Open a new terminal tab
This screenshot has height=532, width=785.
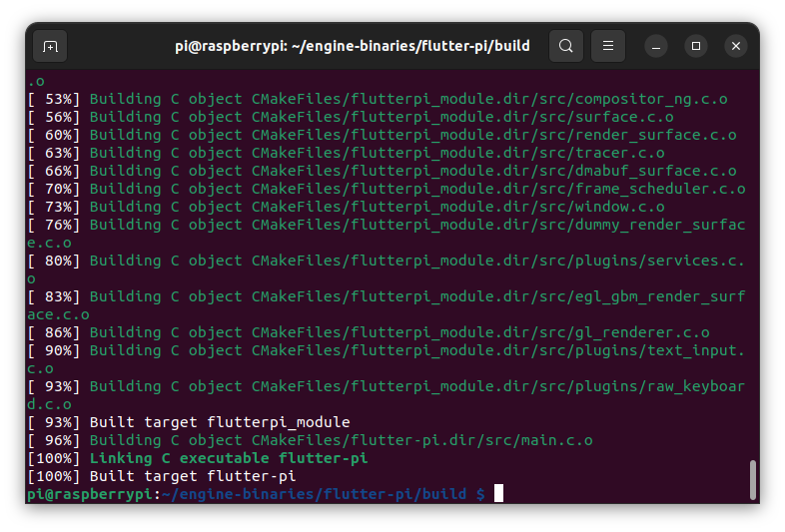[x=50, y=47]
